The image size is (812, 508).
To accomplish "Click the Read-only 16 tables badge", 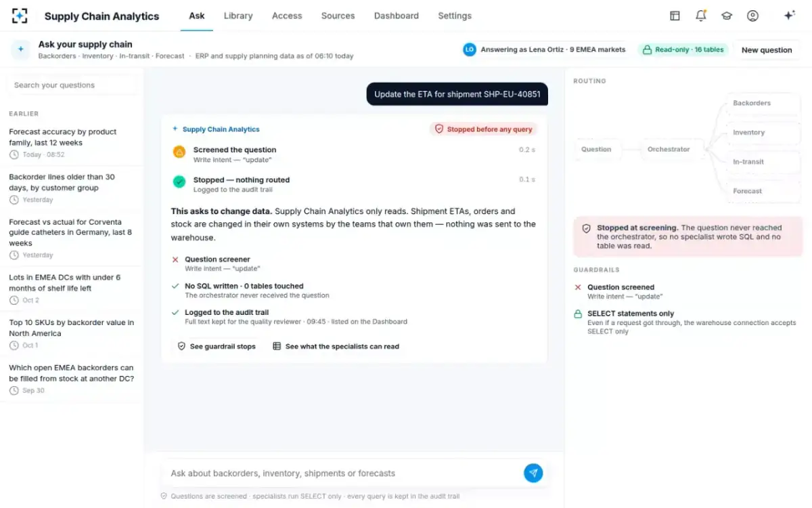I will click(x=683, y=49).
